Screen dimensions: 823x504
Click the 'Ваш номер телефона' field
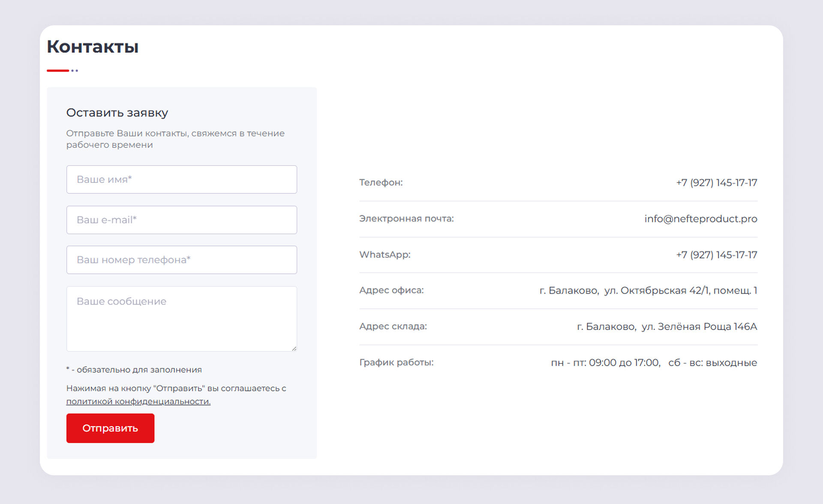[181, 260]
